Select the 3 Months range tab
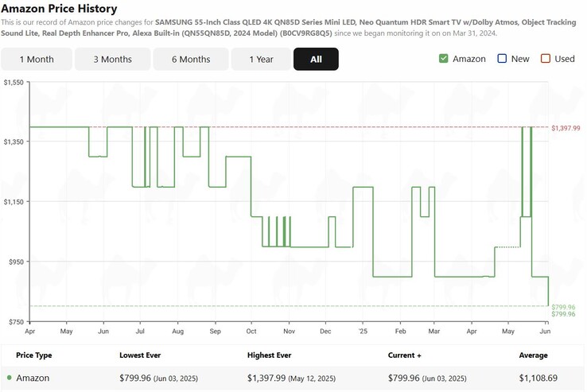The width and height of the screenshot is (587, 392). pos(113,59)
